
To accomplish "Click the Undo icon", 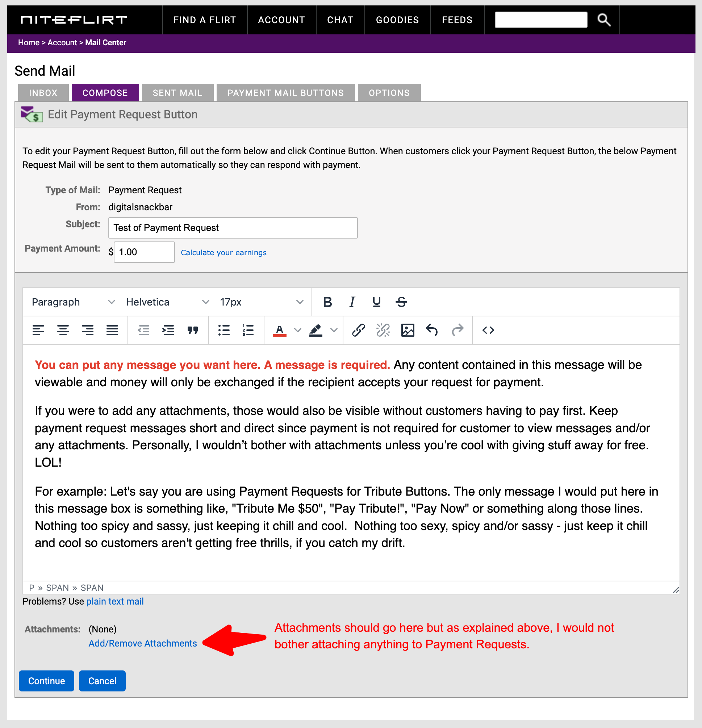I will pyautogui.click(x=431, y=329).
